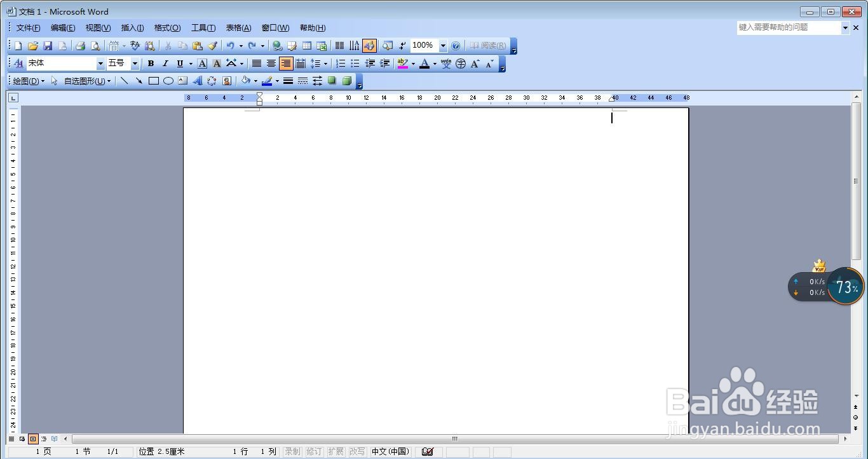The width and height of the screenshot is (868, 459).
Task: Run spelling and grammar check
Action: pos(135,46)
